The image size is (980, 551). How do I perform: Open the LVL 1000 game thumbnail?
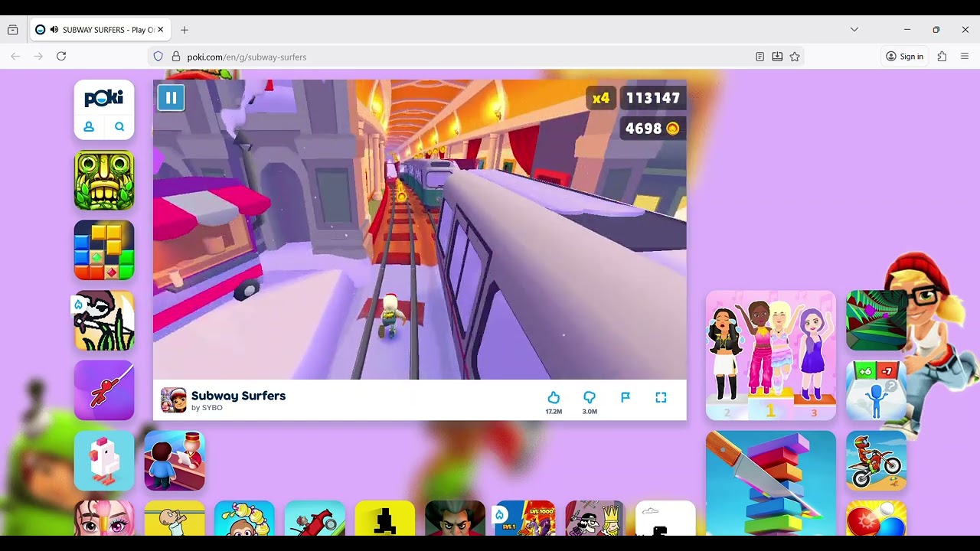pyautogui.click(x=525, y=519)
